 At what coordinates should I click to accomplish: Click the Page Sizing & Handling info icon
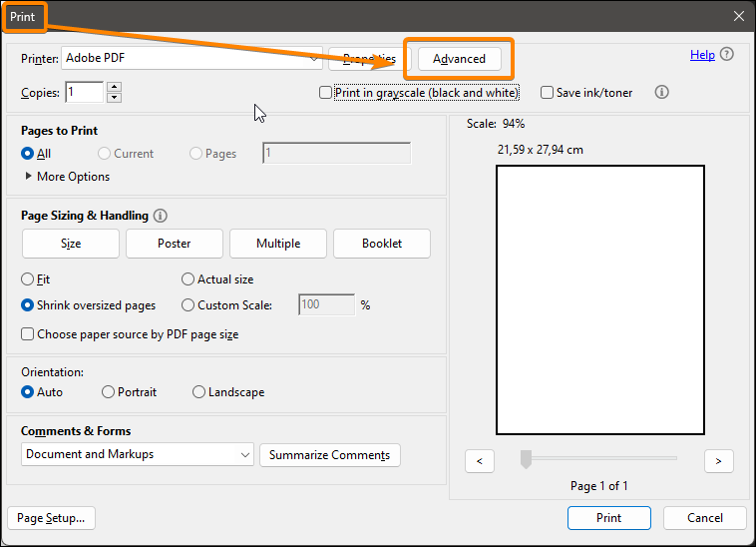pyautogui.click(x=161, y=216)
